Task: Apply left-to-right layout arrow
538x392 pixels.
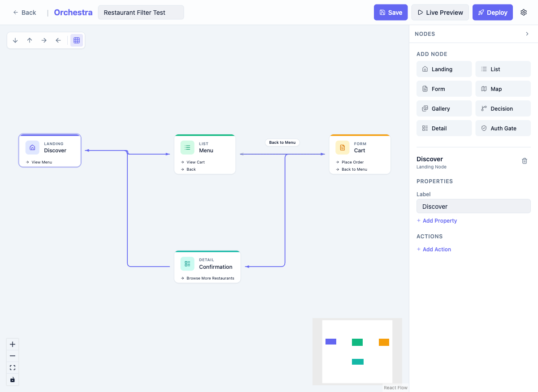Action: coord(43,40)
